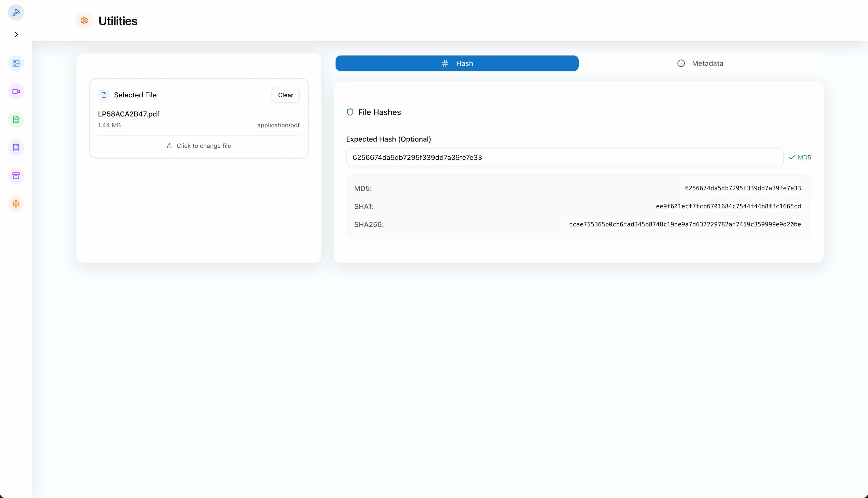Click the 'SHA1:' row label

364,207
